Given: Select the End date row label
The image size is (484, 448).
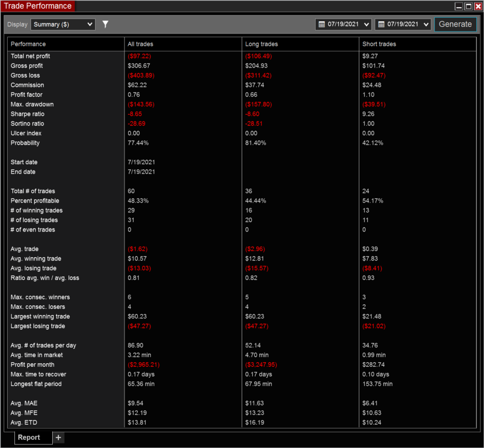Looking at the screenshot, I should 23,172.
